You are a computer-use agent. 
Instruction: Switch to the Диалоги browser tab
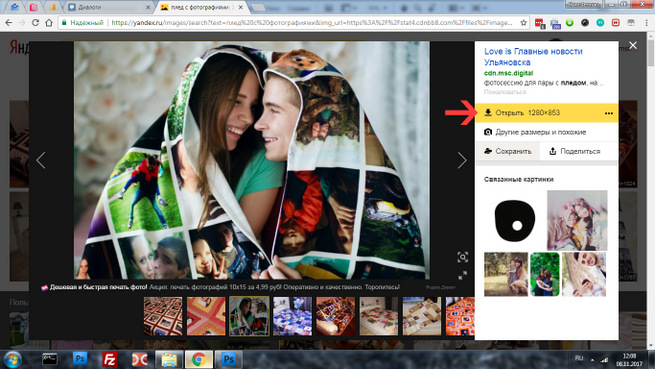(x=109, y=7)
